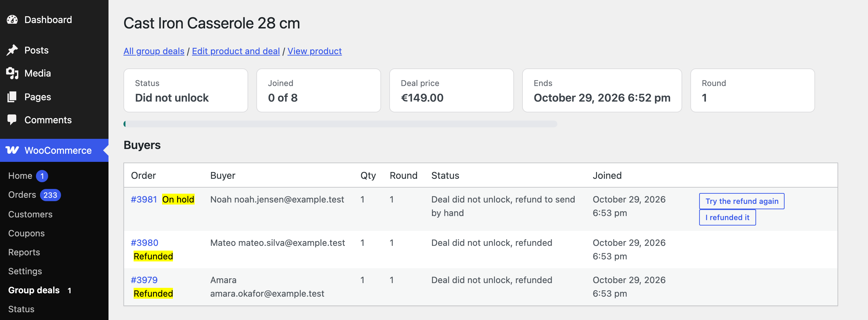Click the Status Did not unlock card

(186, 90)
